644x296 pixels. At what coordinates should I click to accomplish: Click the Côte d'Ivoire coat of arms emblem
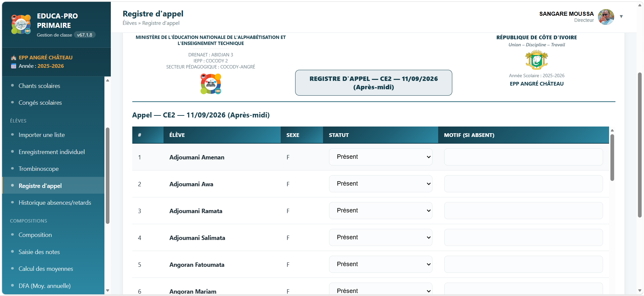tap(537, 60)
